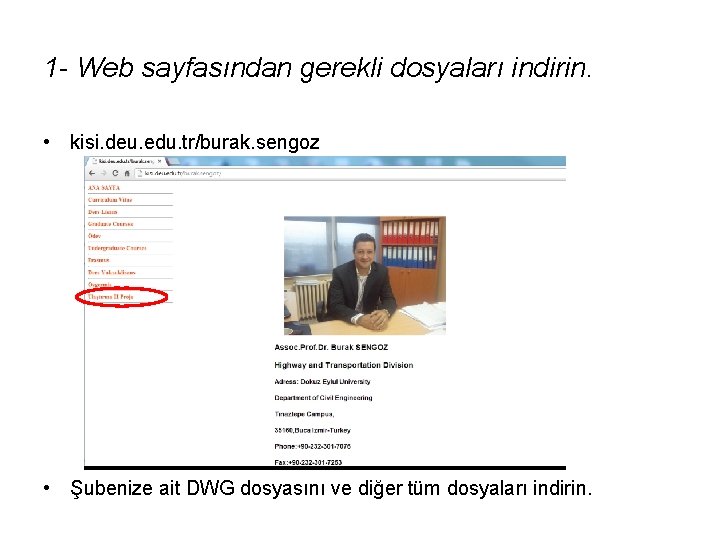Close the browser tab with its X
Image resolution: width=720 pixels, height=540 pixels.
click(x=159, y=161)
